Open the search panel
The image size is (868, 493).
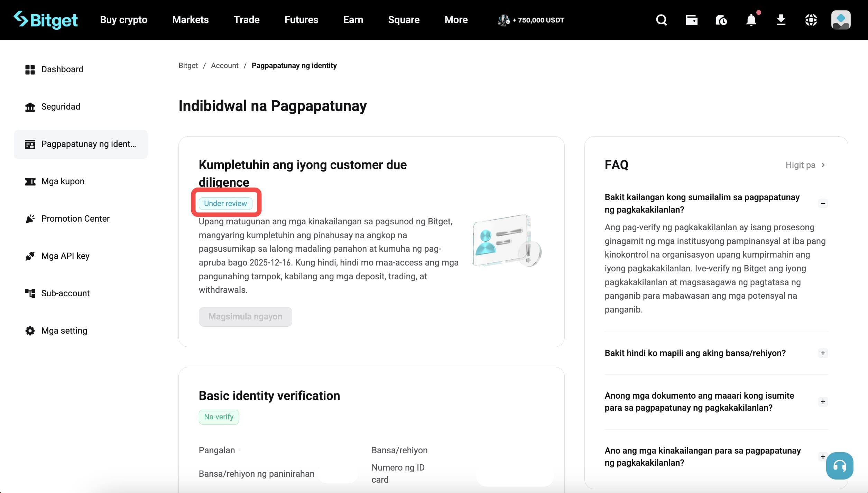pyautogui.click(x=661, y=20)
